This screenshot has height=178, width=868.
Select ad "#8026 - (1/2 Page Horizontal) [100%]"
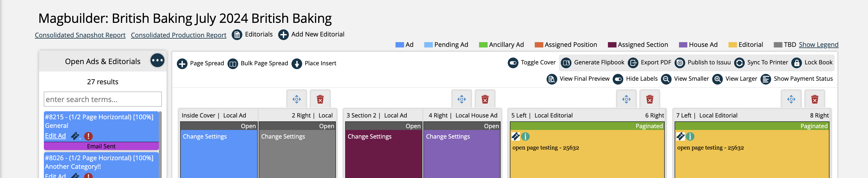point(99,158)
